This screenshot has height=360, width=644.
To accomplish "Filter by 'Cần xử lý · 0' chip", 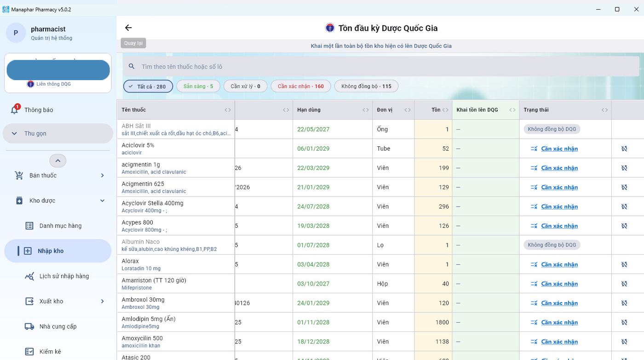I will (x=246, y=87).
